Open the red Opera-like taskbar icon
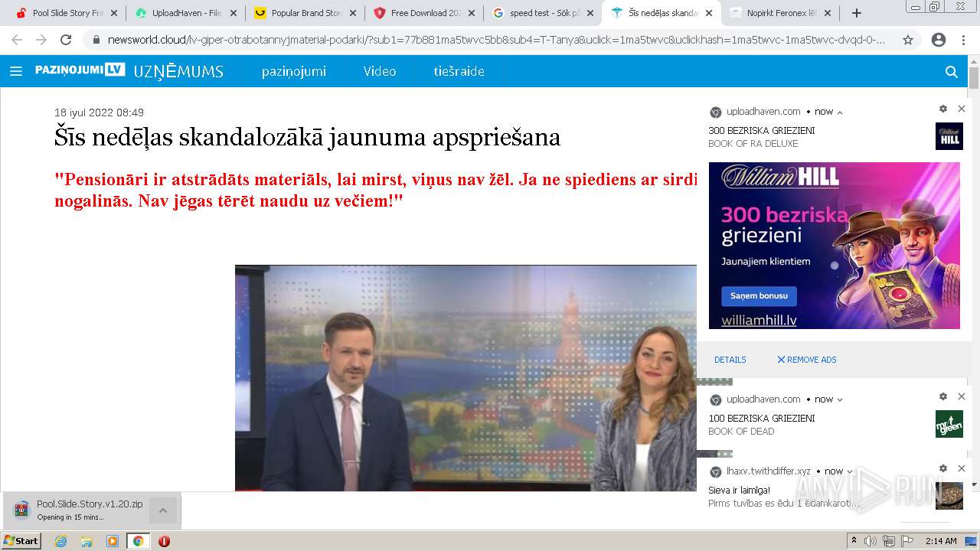The image size is (980, 551). [x=164, y=541]
